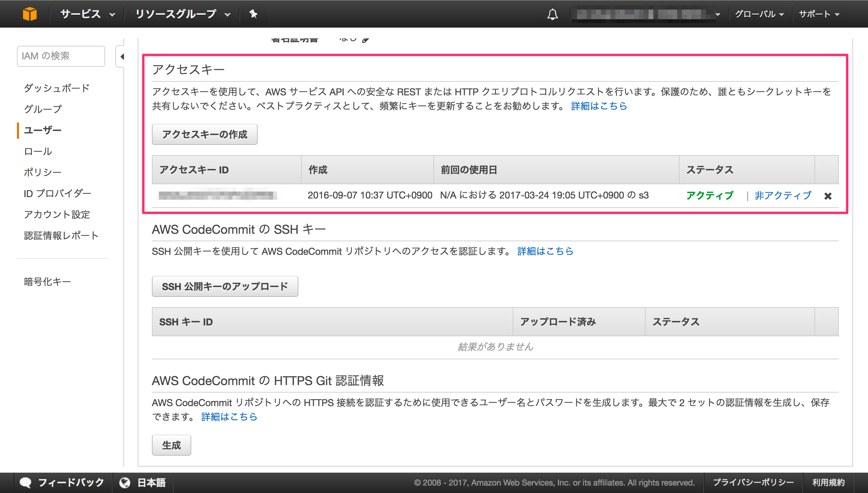Click the blurred access key ID cell
868x493 pixels.
click(x=218, y=195)
